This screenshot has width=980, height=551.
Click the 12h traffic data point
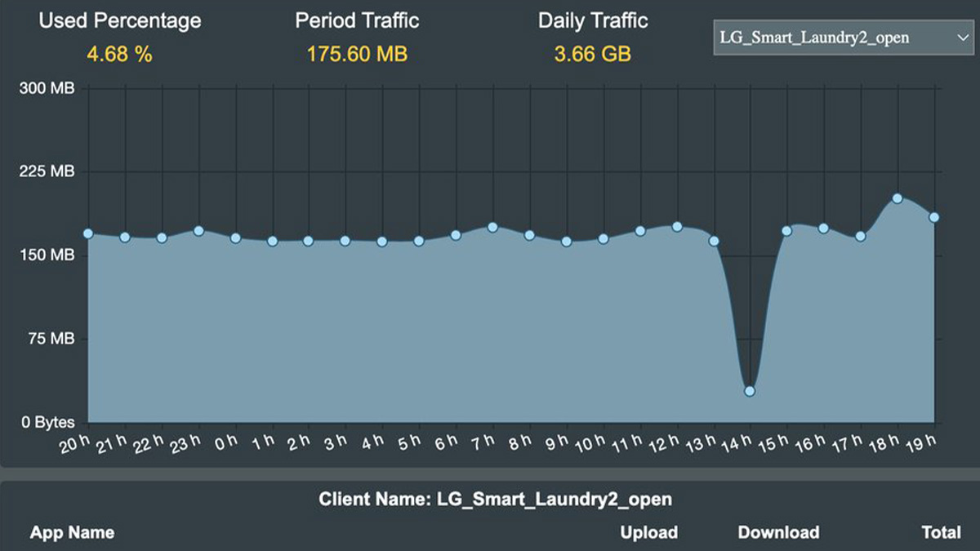pyautogui.click(x=677, y=227)
